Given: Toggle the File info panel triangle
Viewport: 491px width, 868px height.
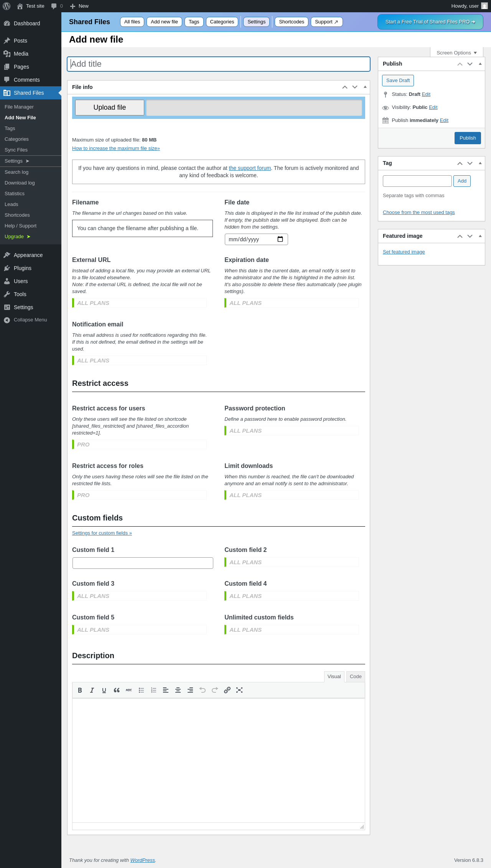Looking at the screenshot, I should [365, 87].
